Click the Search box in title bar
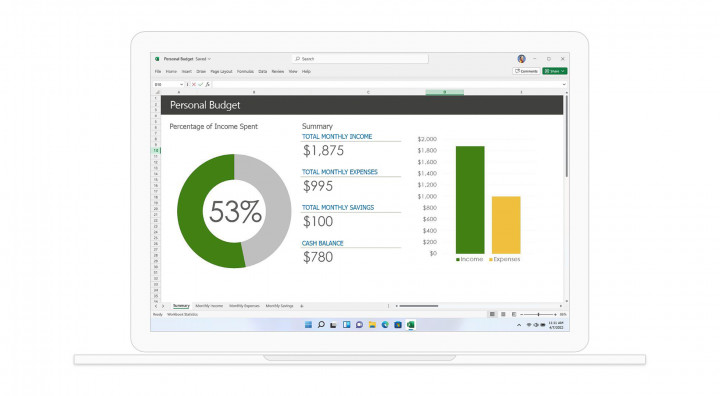The image size is (720, 396). [x=360, y=59]
